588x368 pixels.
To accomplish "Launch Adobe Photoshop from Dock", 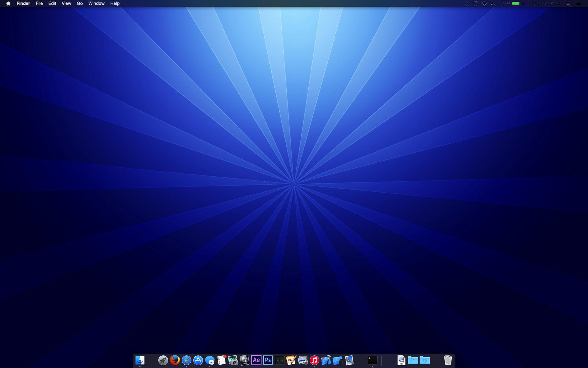I will coord(268,360).
